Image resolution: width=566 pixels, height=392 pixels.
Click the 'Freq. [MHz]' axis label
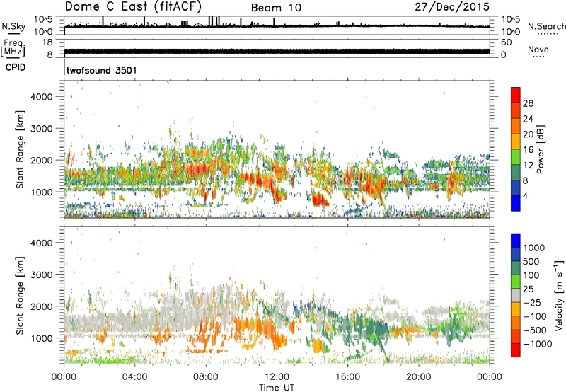pyautogui.click(x=13, y=47)
